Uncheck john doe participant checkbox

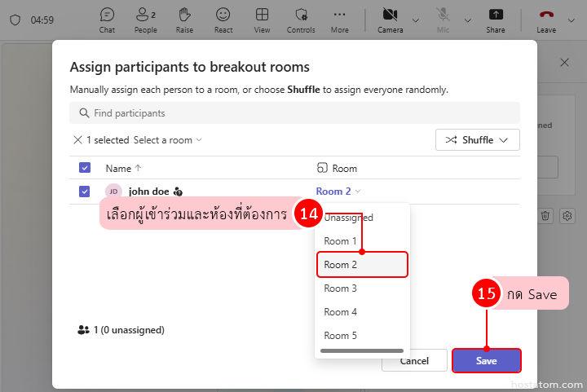coord(86,192)
